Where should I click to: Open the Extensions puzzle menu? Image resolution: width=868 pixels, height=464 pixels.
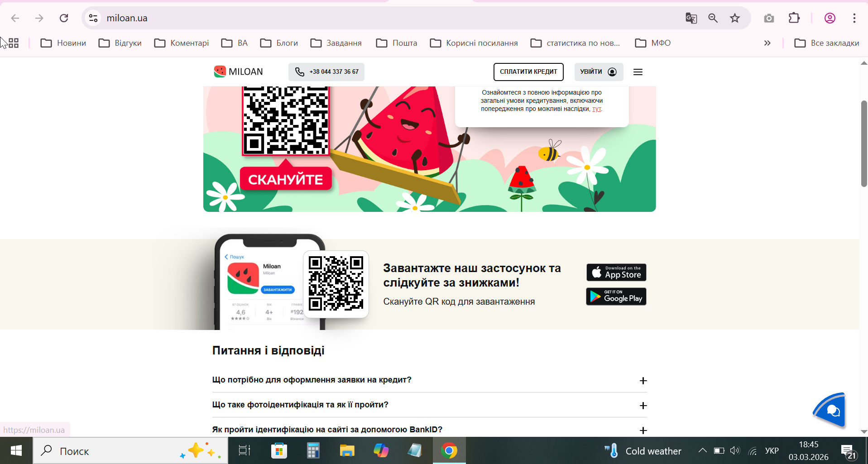(x=794, y=18)
